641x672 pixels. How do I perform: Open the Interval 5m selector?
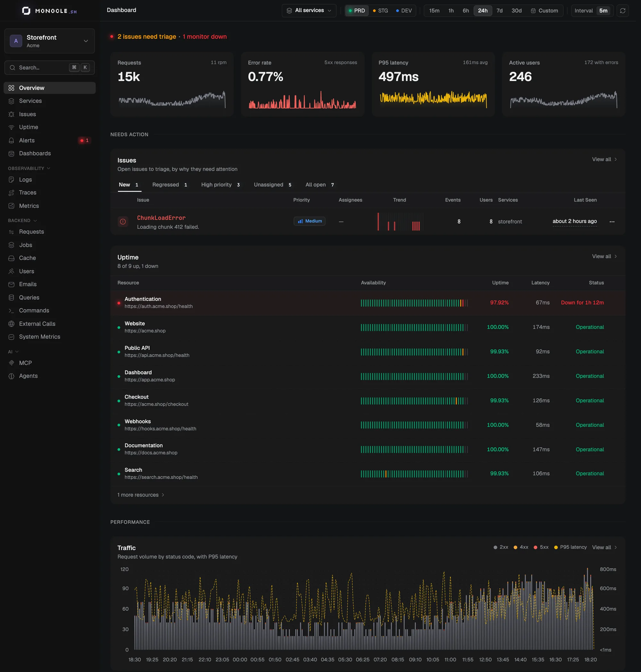[592, 11]
